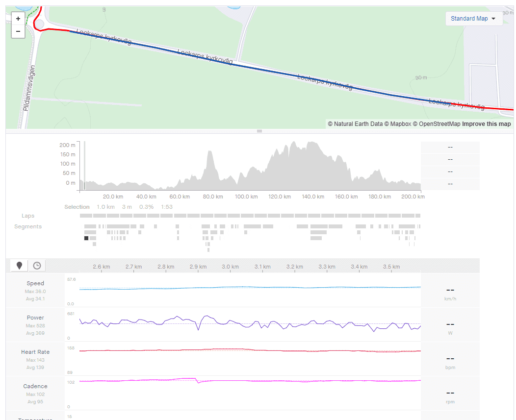Viewport: 516px width, 420px height.
Task: Click the selection grade 0.3% value
Action: pyautogui.click(x=146, y=207)
